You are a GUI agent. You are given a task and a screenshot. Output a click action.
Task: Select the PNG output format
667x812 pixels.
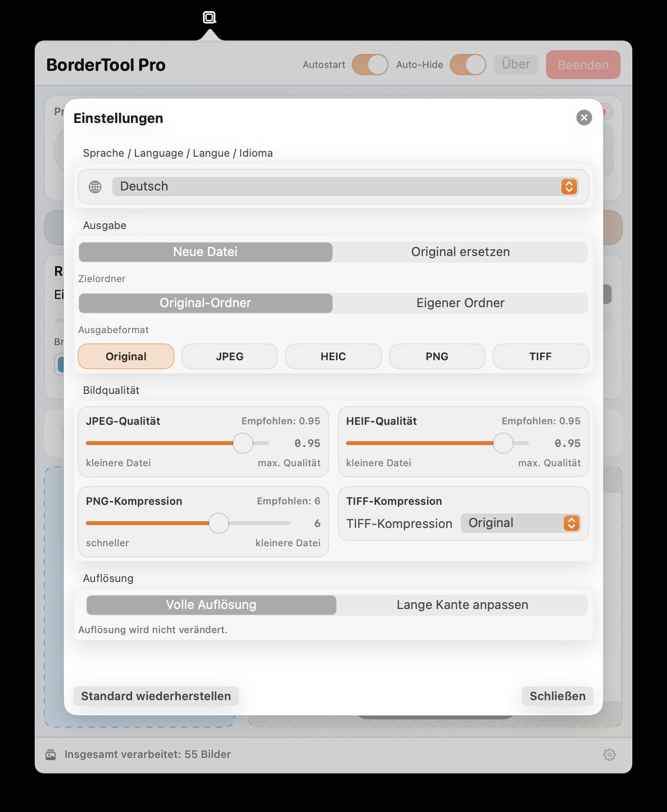click(x=437, y=356)
